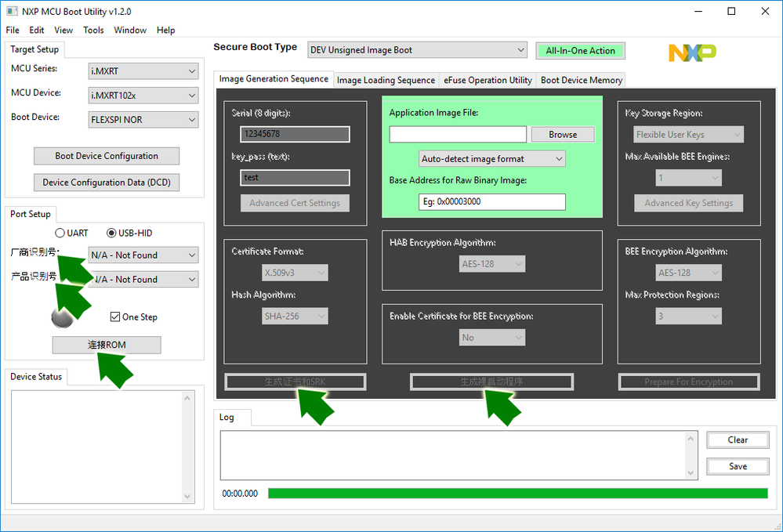Open the Auto-detect image format dropdown
This screenshot has width=783, height=532.
[492, 159]
